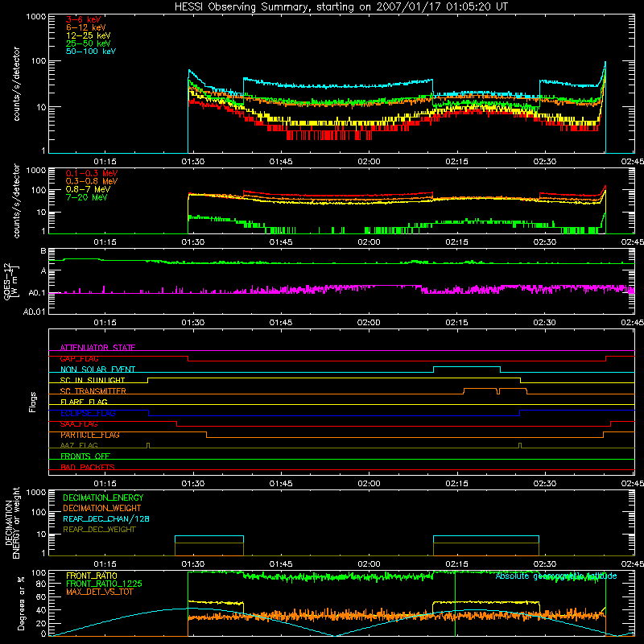Click the 01:45 tick under the GOES plot
Image resolution: width=644 pixels, height=644 pixels.
point(281,323)
